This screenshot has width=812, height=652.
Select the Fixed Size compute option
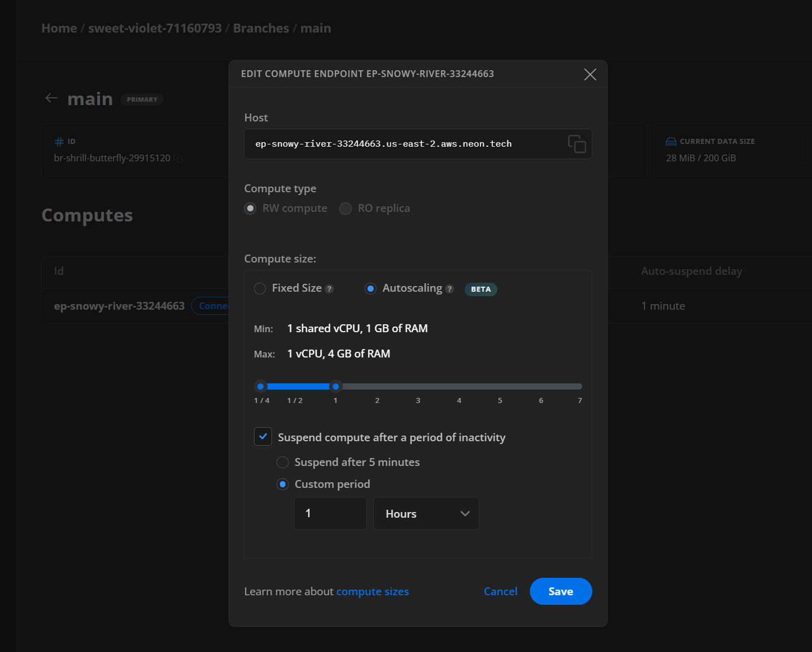tap(260, 288)
